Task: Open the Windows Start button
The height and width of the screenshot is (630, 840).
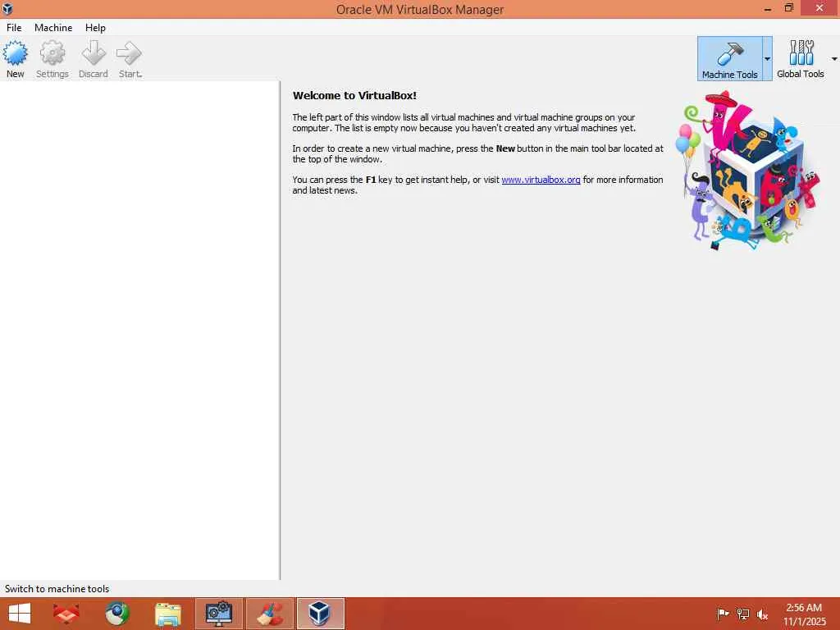Action: coord(20,614)
